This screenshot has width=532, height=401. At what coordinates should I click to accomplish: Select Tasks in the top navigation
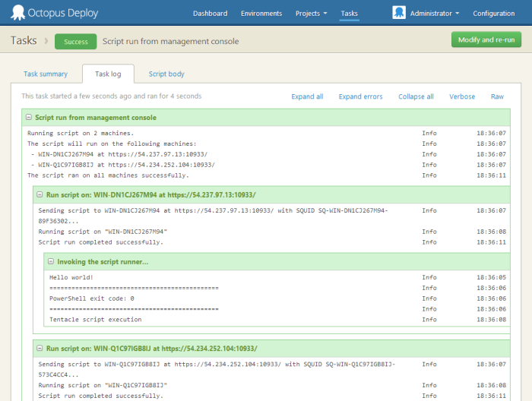point(350,14)
